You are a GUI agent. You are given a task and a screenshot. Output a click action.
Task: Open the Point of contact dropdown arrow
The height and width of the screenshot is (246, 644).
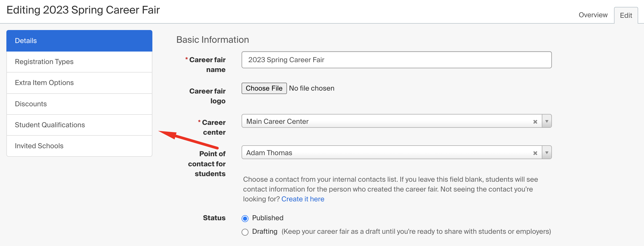click(x=547, y=152)
